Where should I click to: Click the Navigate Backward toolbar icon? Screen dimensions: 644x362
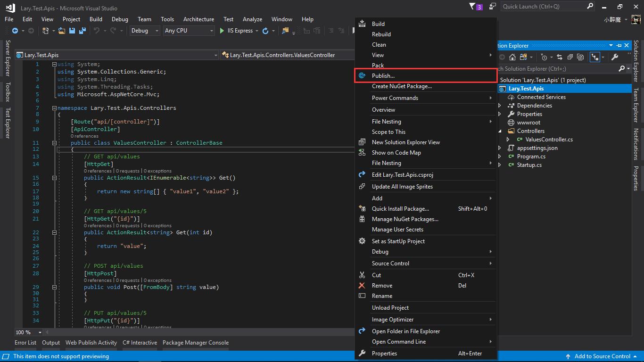[15, 31]
